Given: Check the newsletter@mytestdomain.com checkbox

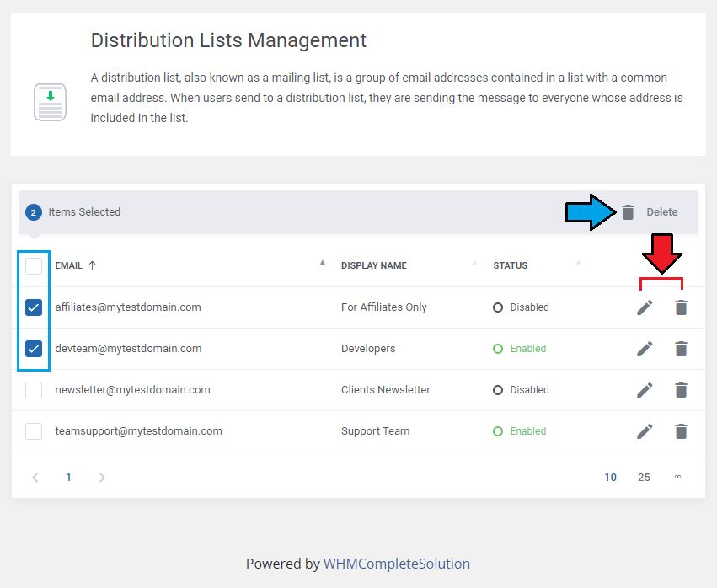Looking at the screenshot, I should (x=34, y=390).
